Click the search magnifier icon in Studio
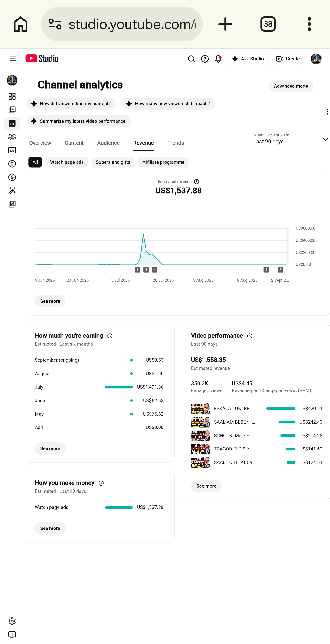Image resolution: width=330 pixels, height=644 pixels. pos(191,59)
